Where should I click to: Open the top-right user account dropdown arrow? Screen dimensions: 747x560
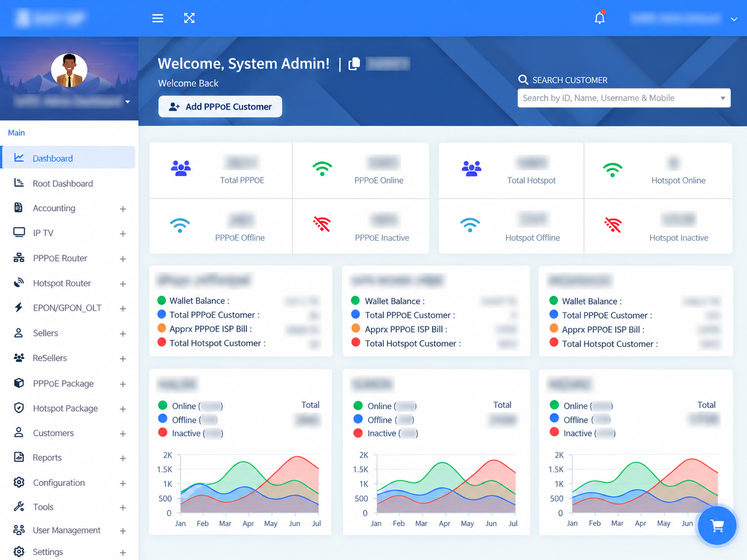734,19
